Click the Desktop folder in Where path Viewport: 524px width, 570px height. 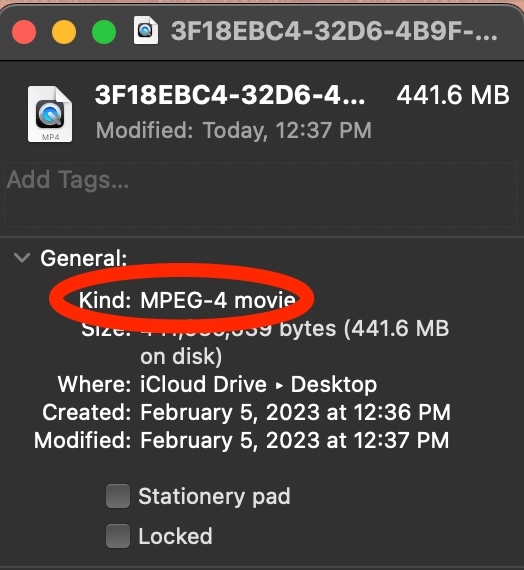(334, 385)
